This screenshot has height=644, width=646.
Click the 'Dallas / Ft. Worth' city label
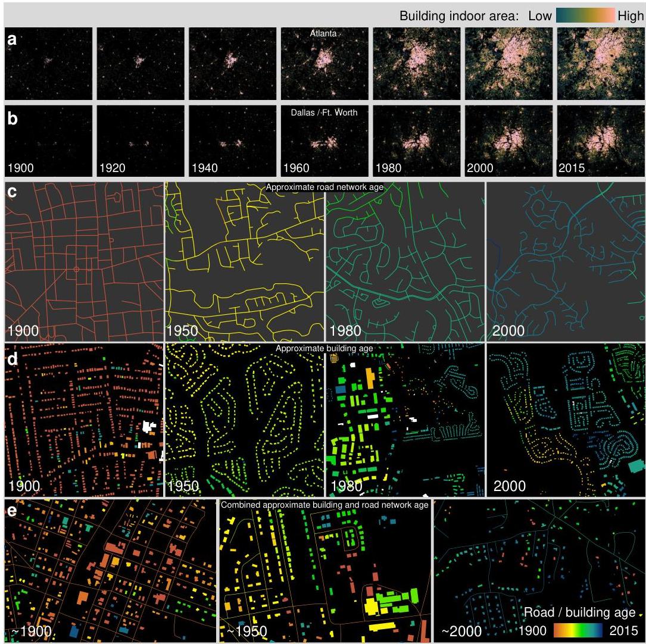coord(324,112)
